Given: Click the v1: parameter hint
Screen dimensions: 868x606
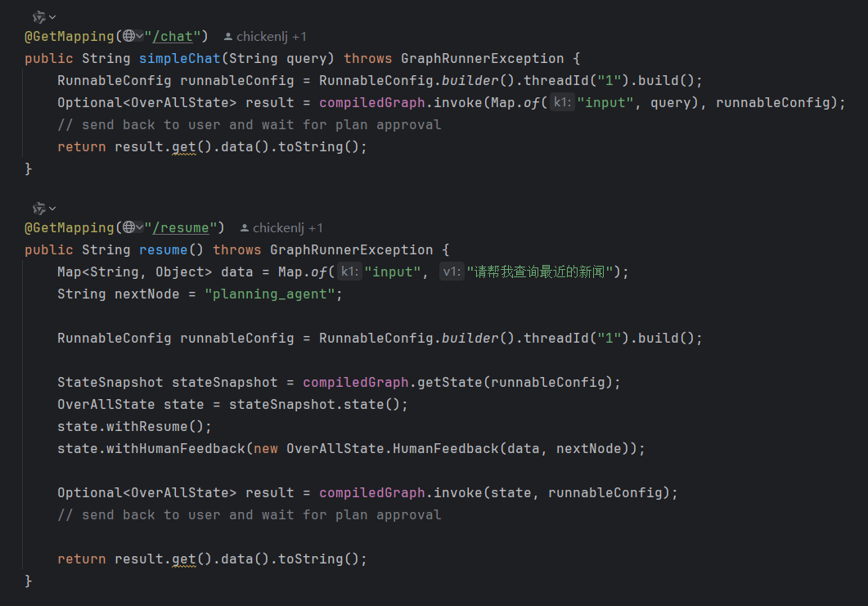Looking at the screenshot, I should (x=452, y=272).
